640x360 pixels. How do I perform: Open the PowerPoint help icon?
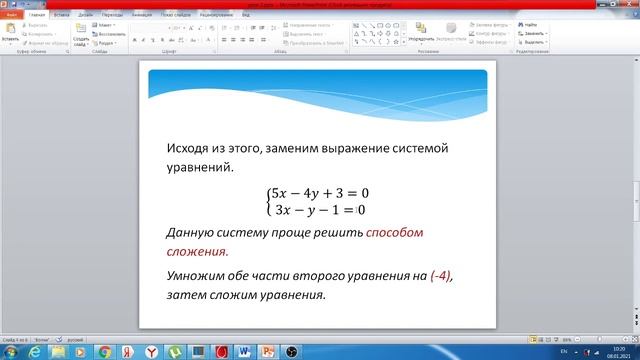tap(636, 15)
